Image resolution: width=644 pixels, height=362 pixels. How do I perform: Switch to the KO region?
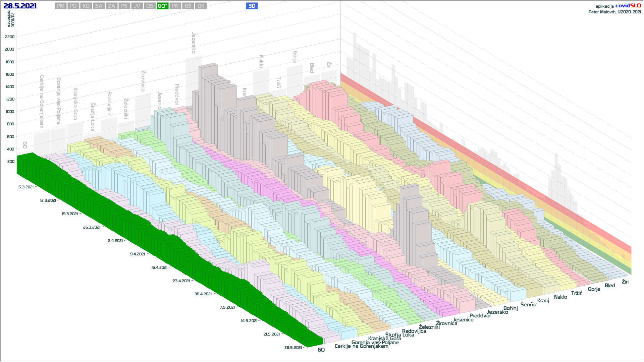point(86,6)
